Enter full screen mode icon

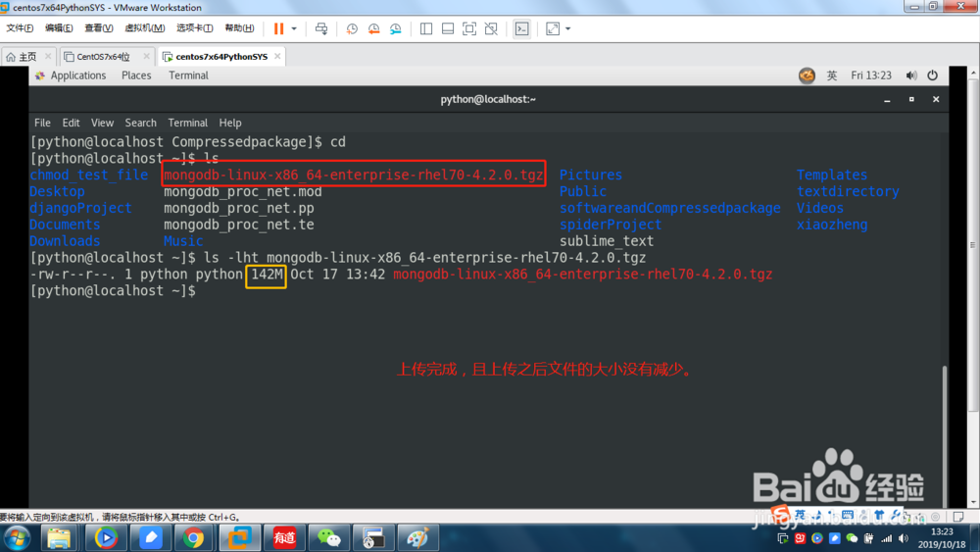[x=469, y=28]
